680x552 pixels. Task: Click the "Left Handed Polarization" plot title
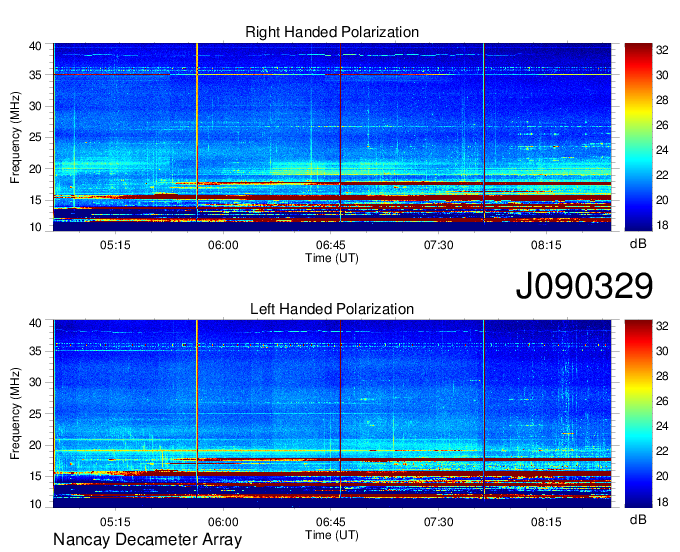pyautogui.click(x=332, y=309)
